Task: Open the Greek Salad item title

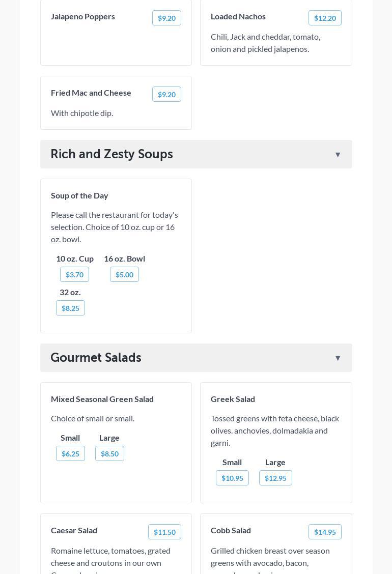Action: pyautogui.click(x=233, y=399)
